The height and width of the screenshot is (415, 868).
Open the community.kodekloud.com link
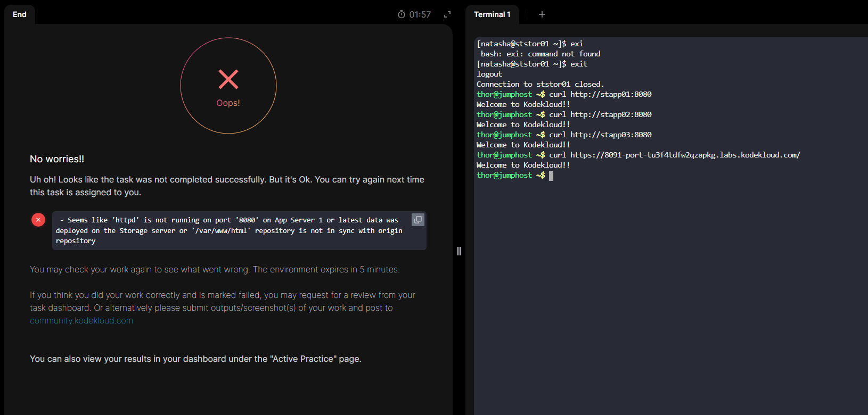click(81, 321)
